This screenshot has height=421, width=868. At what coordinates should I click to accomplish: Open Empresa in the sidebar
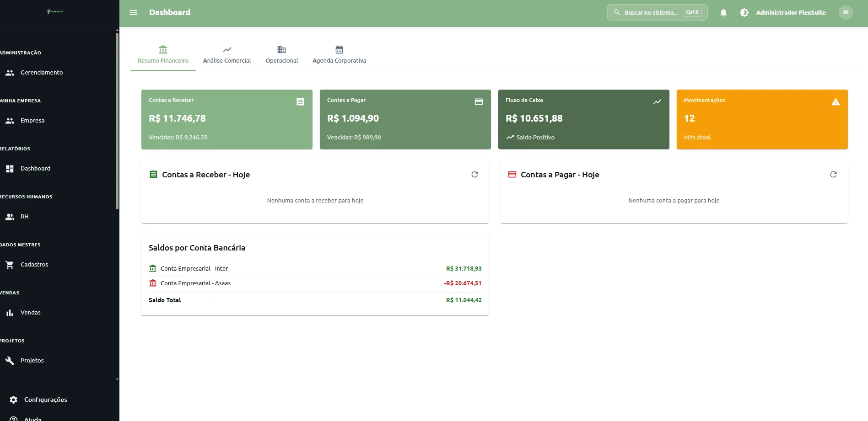pyautogui.click(x=57, y=120)
